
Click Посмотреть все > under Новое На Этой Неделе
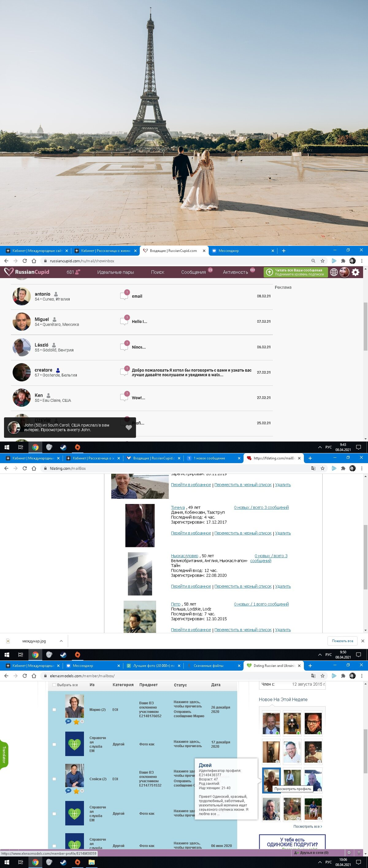308,827
